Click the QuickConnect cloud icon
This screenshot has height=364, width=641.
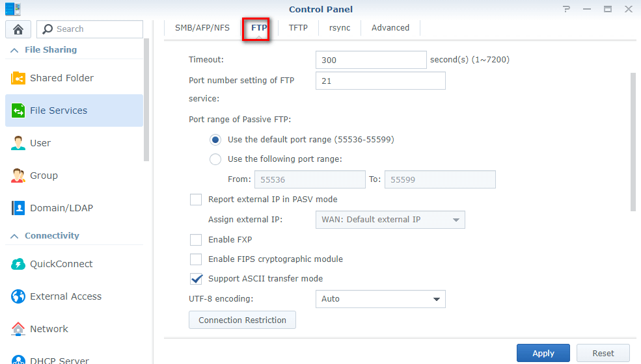(x=18, y=264)
